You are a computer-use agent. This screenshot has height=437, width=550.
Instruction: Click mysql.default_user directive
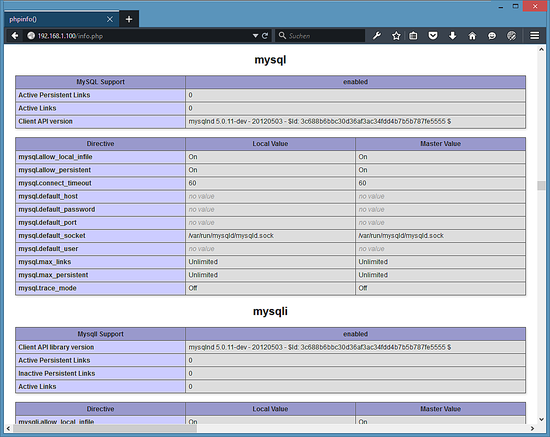(x=48, y=249)
